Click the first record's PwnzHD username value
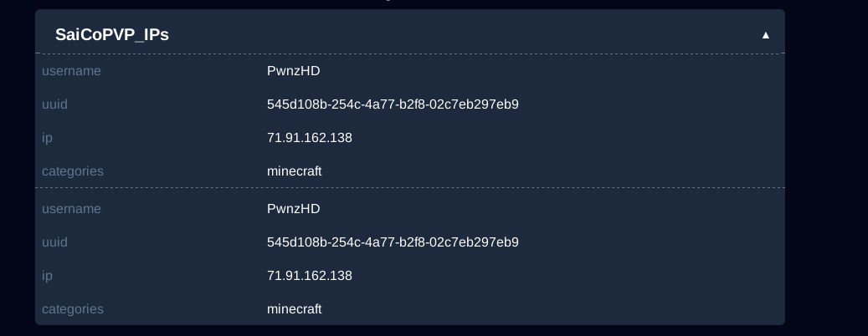This screenshot has width=868, height=336. 293,71
